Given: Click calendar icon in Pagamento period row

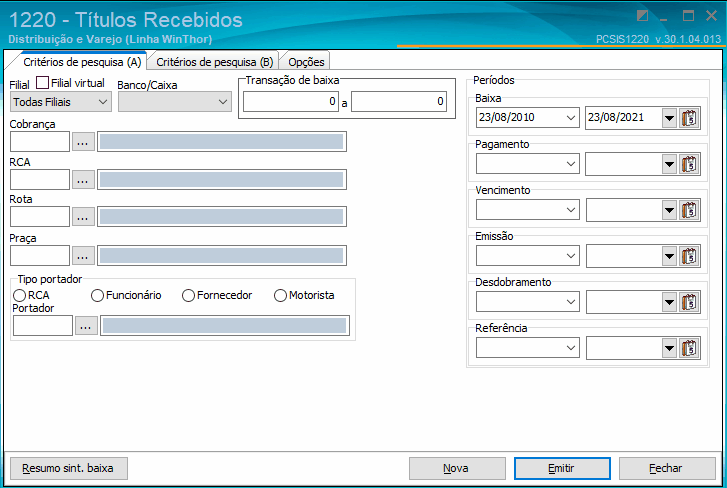Looking at the screenshot, I should (689, 164).
